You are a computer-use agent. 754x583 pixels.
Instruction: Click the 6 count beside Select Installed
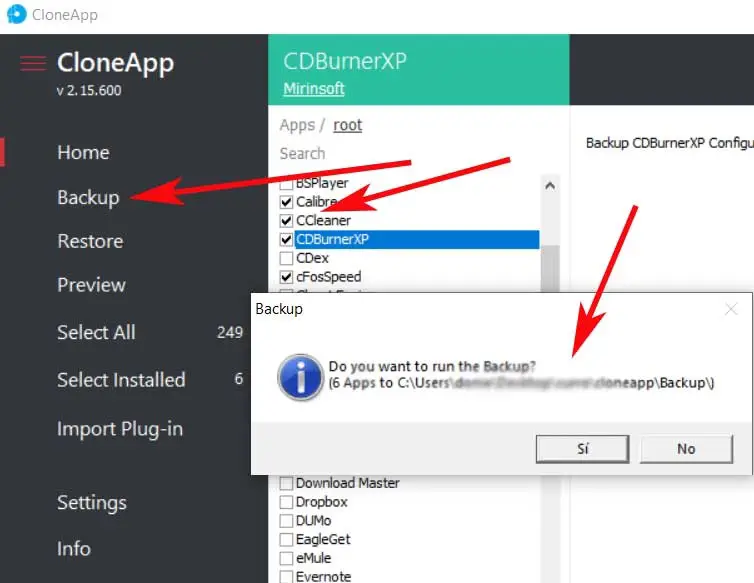coord(239,379)
